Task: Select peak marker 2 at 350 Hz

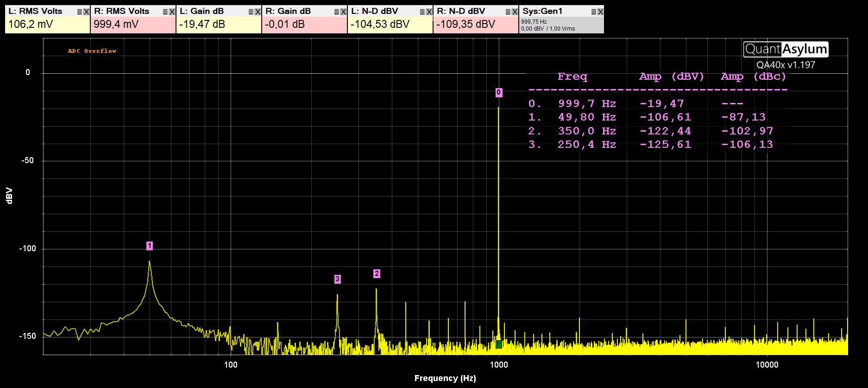Action: [377, 274]
